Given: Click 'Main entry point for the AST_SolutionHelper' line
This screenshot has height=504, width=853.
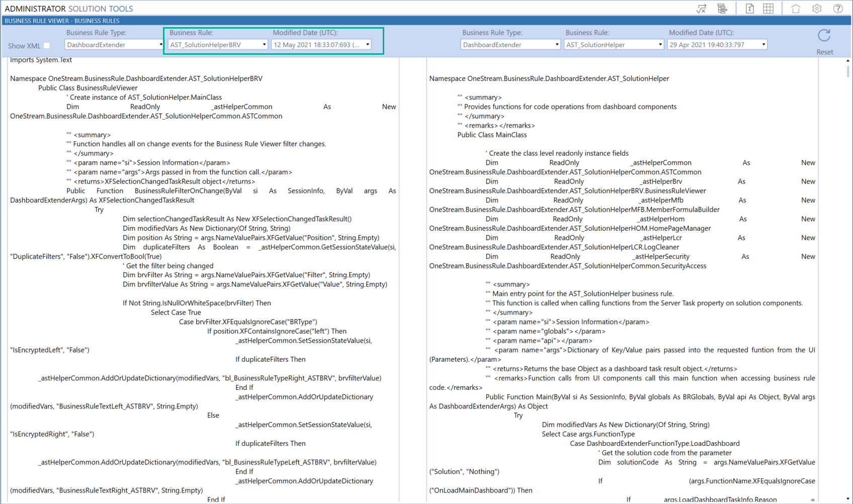Looking at the screenshot, I should [580, 293].
